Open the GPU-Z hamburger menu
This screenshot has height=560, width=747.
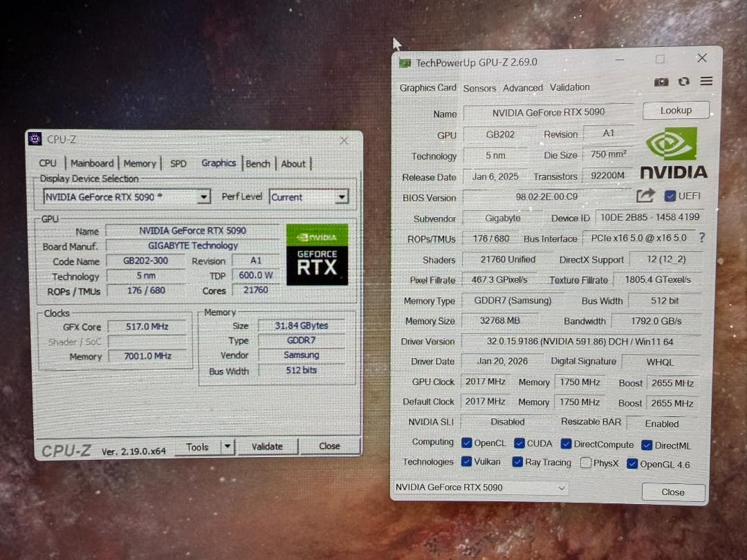706,81
